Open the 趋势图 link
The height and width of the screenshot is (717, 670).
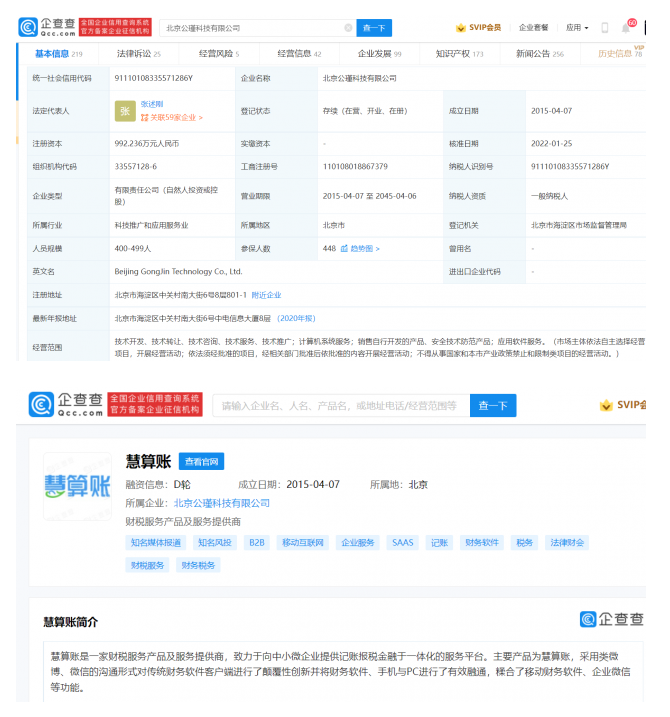tap(365, 248)
